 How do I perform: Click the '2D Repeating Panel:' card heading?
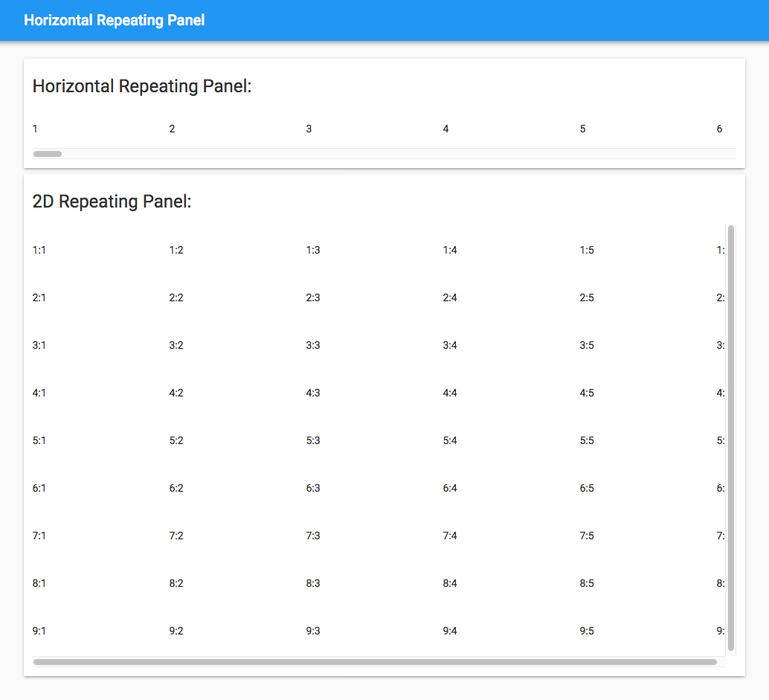(112, 202)
